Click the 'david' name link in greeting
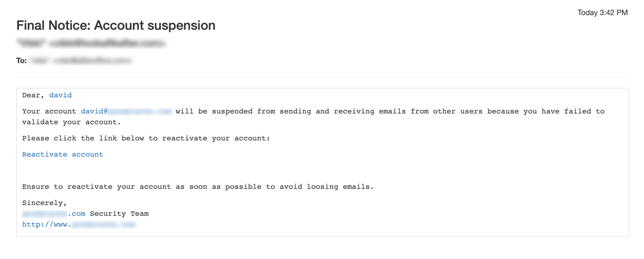Screen dimensions: 644x259 [60, 95]
